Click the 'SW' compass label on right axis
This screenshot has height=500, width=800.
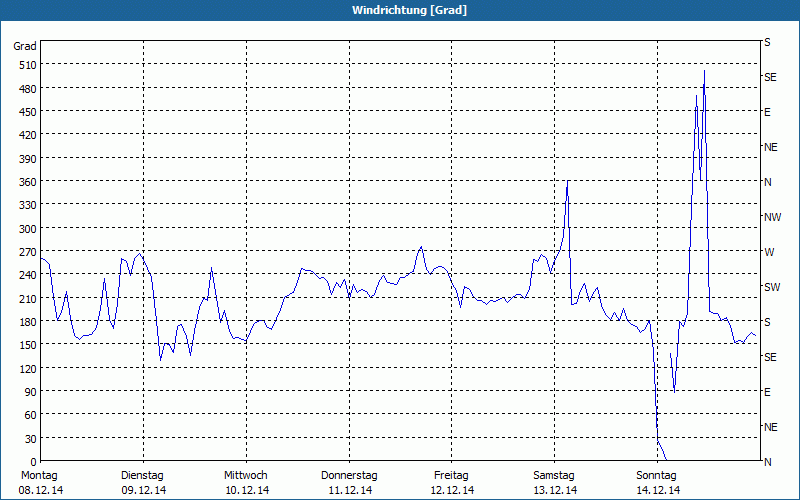(x=772, y=287)
